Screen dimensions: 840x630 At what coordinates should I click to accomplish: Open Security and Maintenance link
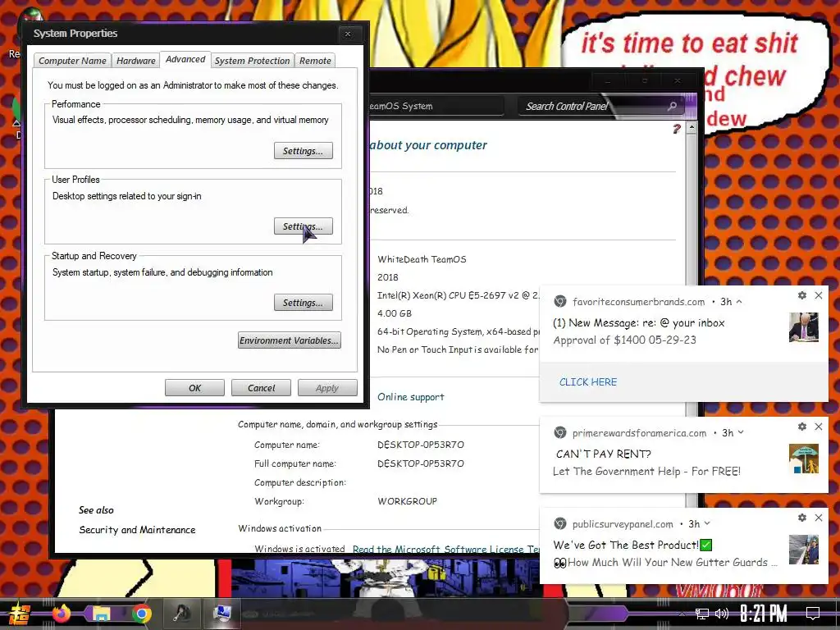coord(137,530)
